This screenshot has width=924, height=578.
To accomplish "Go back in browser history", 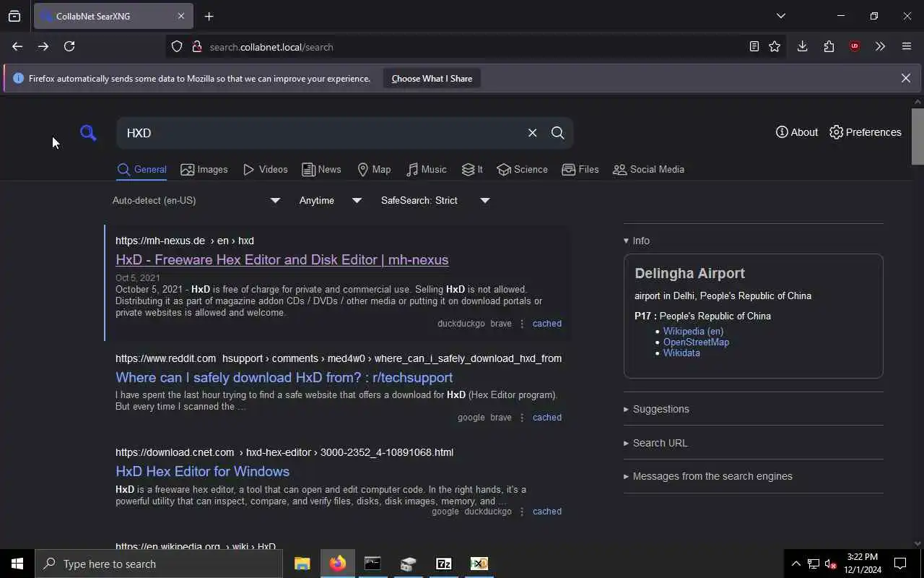I will 17,46.
